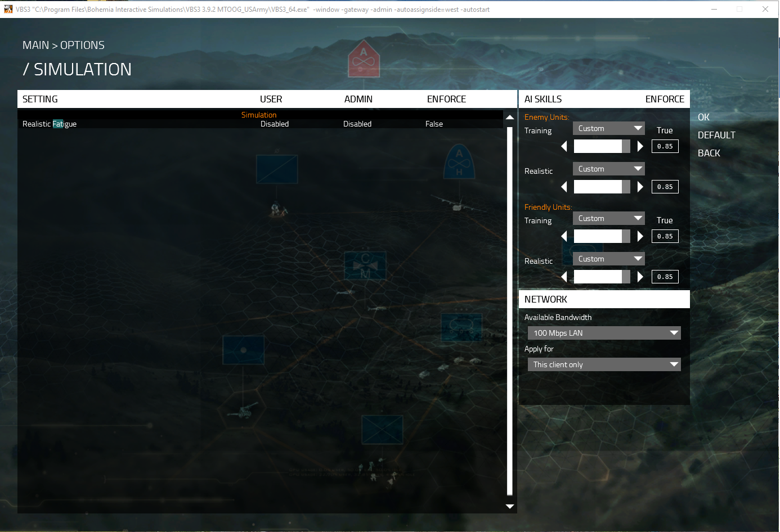Click the VBS3 application icon in title bar
780x532 pixels.
tap(8, 9)
